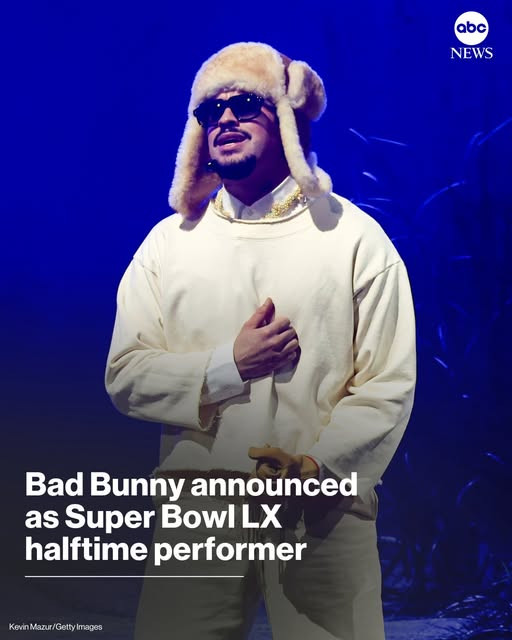This screenshot has width=512, height=640.
Task: Click the word 'announced' in the headline
Action: (274, 484)
